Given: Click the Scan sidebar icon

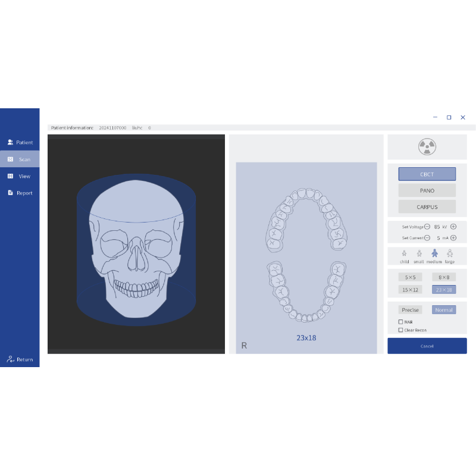Looking at the screenshot, I should [10, 159].
